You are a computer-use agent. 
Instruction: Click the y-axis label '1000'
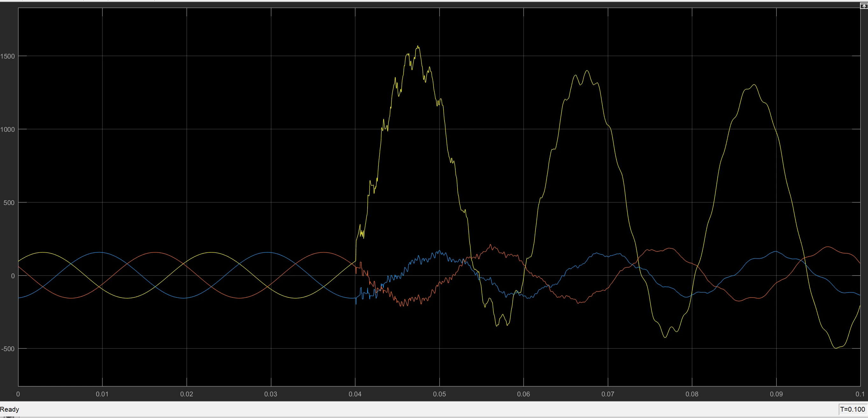point(8,130)
